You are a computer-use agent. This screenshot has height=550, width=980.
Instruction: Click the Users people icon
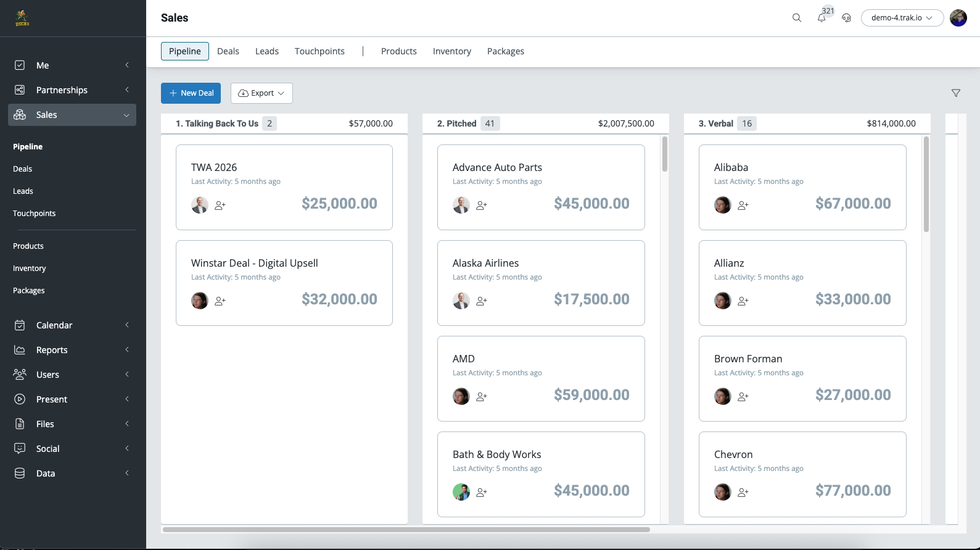point(20,375)
